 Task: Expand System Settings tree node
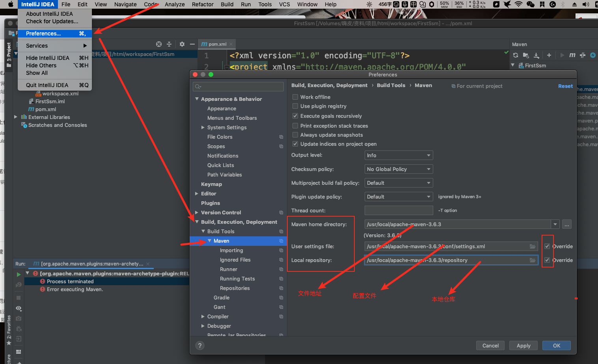pyautogui.click(x=203, y=127)
